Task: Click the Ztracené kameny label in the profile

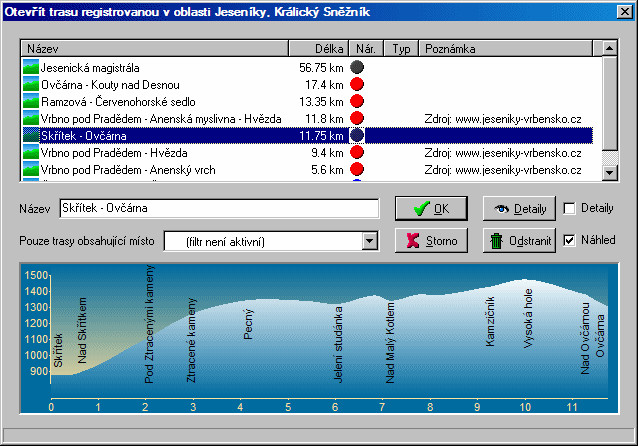Action: click(x=191, y=340)
